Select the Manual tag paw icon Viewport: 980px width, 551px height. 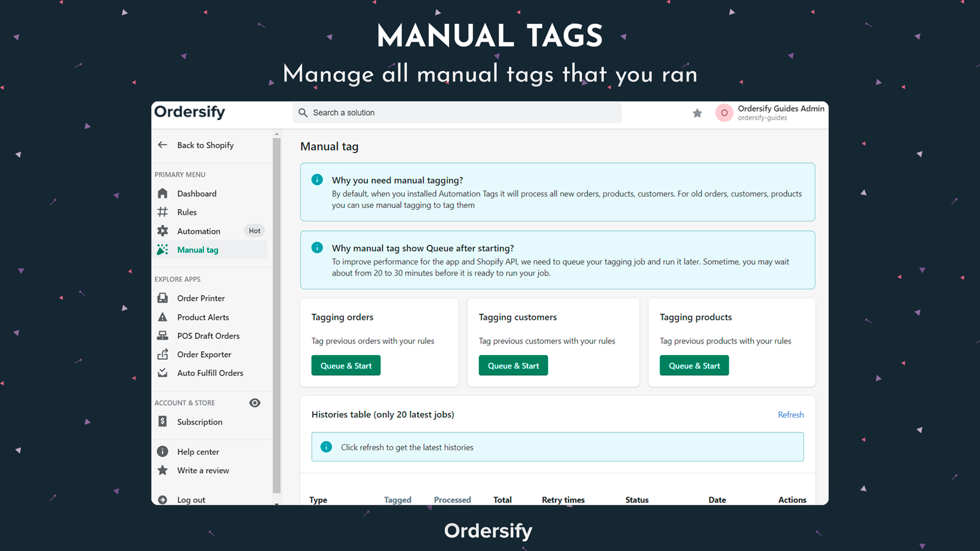pos(162,249)
